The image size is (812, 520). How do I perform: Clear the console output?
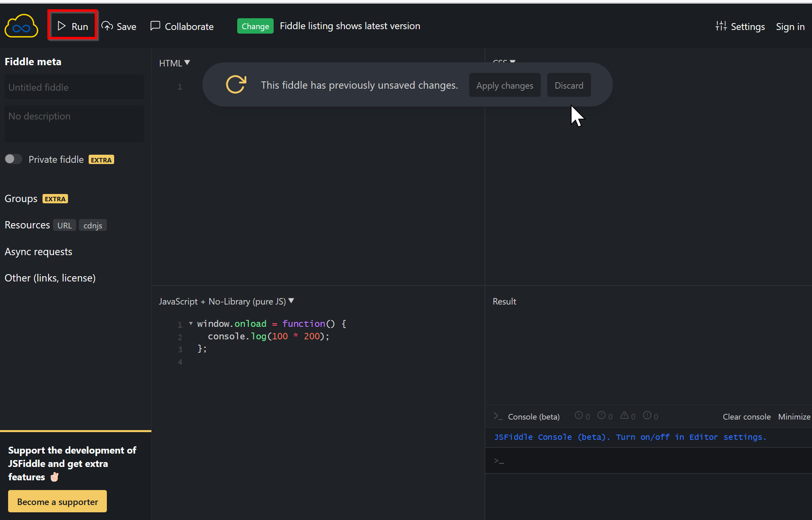pyautogui.click(x=747, y=417)
